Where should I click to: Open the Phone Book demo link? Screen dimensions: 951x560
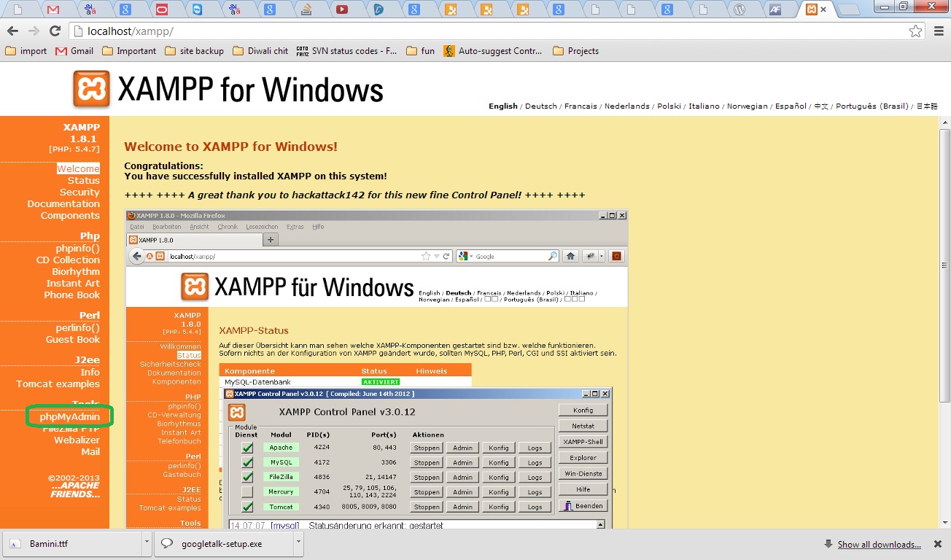point(71,295)
